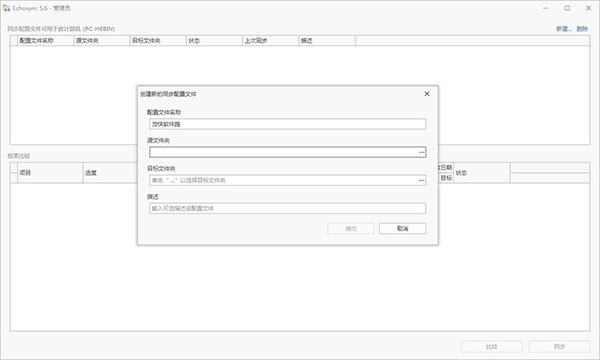600x360 pixels.
Task: Click the 状态 column header in profile list
Action: 214,41
